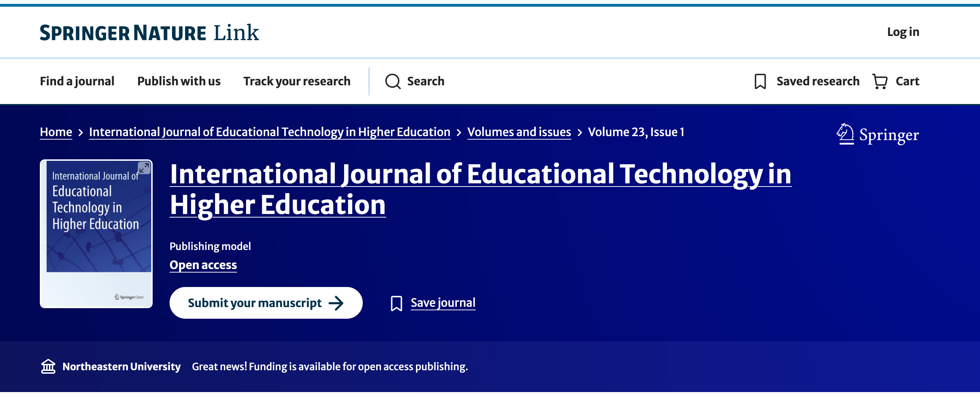Open the Springer Nature Link homepage logo
The image size is (980, 397).
(149, 33)
